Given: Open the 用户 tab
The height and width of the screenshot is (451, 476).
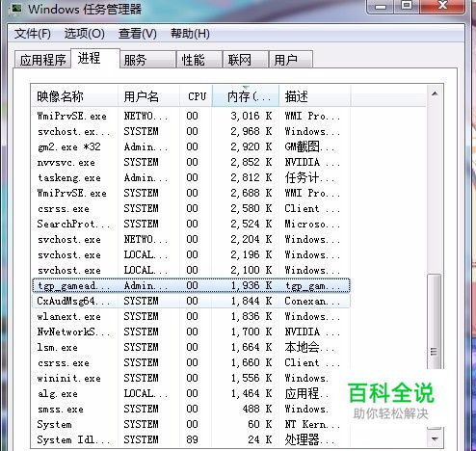Looking at the screenshot, I should click(x=291, y=60).
